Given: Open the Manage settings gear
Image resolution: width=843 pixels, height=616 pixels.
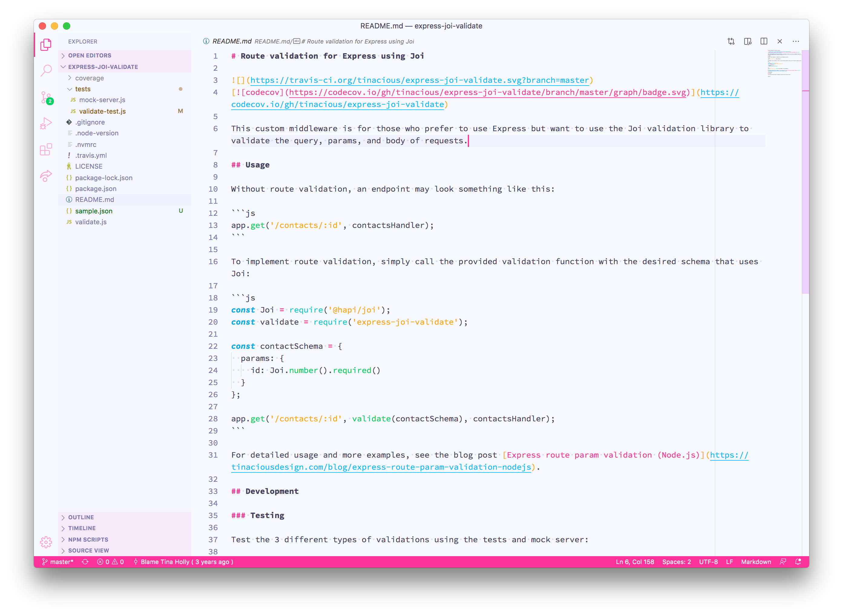Looking at the screenshot, I should click(x=46, y=542).
